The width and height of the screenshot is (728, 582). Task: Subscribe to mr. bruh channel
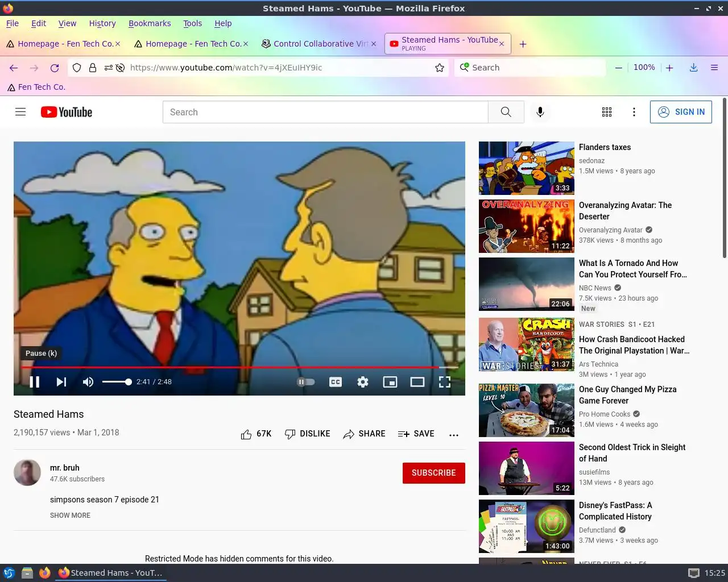tap(434, 473)
